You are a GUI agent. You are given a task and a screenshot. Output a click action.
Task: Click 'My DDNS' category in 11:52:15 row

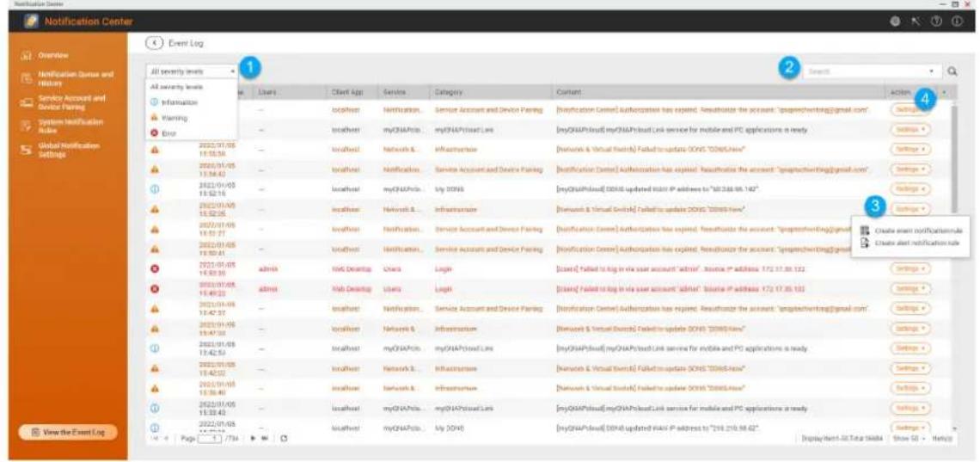pos(448,188)
